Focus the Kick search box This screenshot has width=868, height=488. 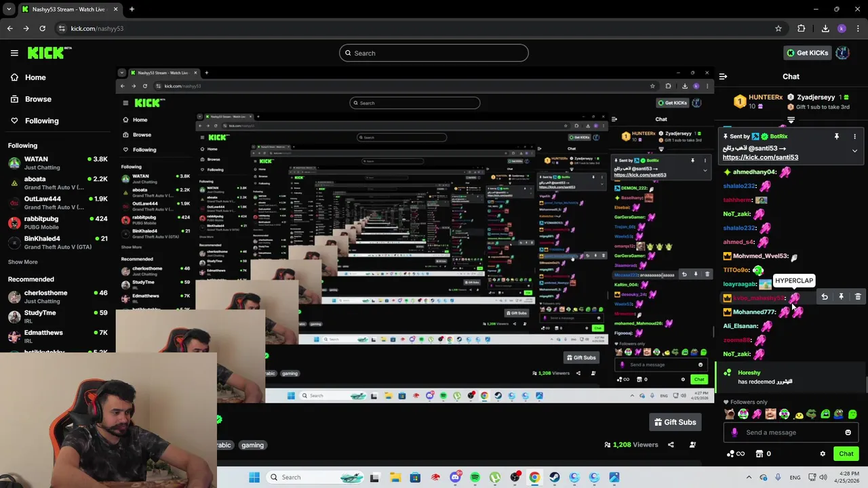pos(434,53)
